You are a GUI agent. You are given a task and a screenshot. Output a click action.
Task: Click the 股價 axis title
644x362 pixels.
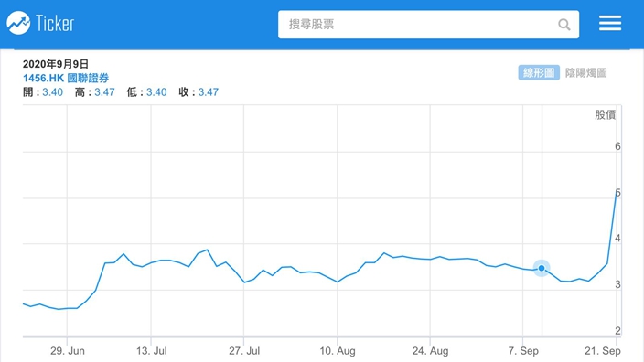[x=605, y=114]
